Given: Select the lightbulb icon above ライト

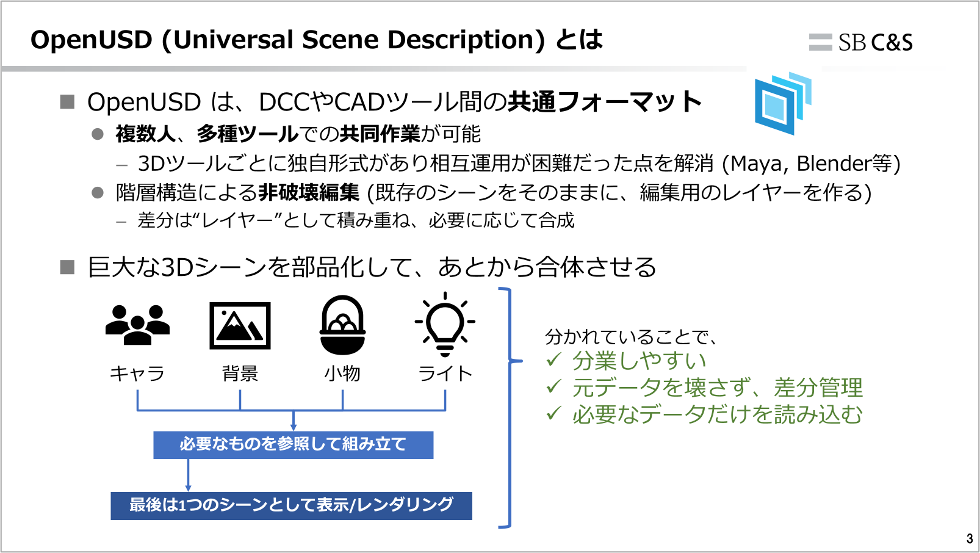Looking at the screenshot, I should 445,324.
